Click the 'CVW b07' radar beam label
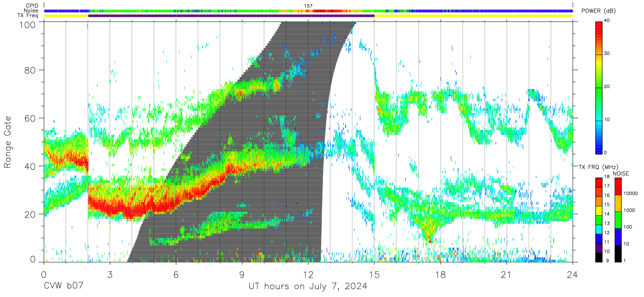Image resolution: width=644 pixels, height=297 pixels. point(63,287)
